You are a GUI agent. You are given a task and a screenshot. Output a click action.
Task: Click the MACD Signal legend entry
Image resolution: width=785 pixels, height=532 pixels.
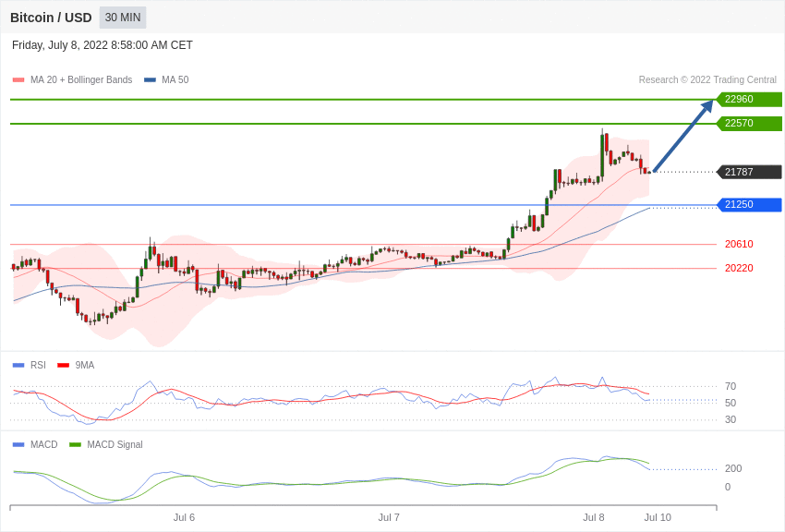(x=106, y=444)
